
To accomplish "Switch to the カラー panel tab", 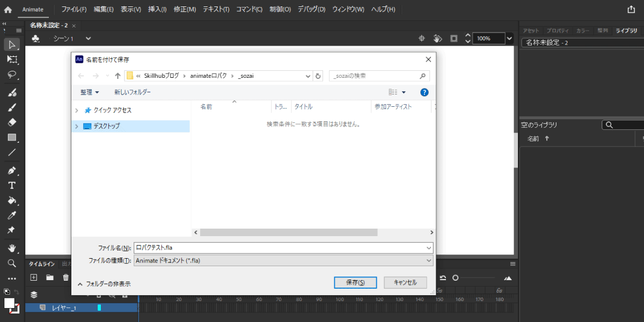I will (x=582, y=31).
